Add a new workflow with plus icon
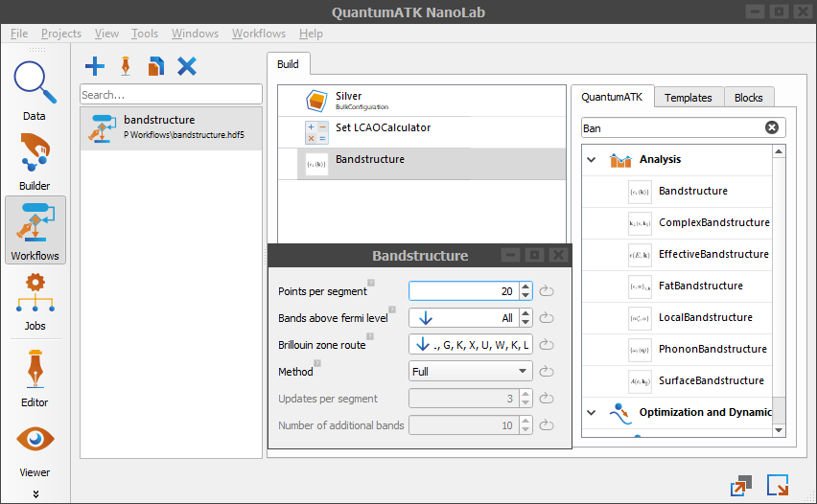This screenshot has width=817, height=504. pyautogui.click(x=94, y=66)
